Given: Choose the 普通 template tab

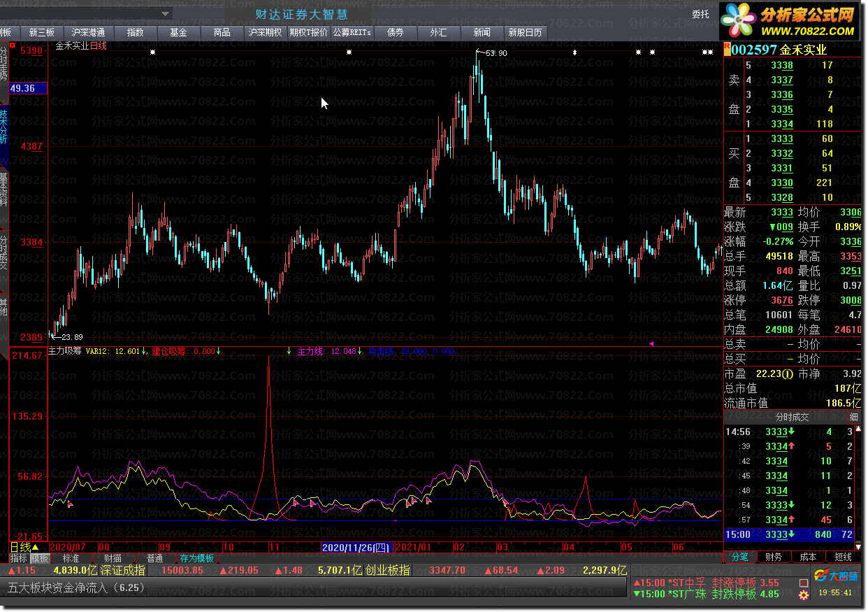Looking at the screenshot, I should (x=154, y=558).
